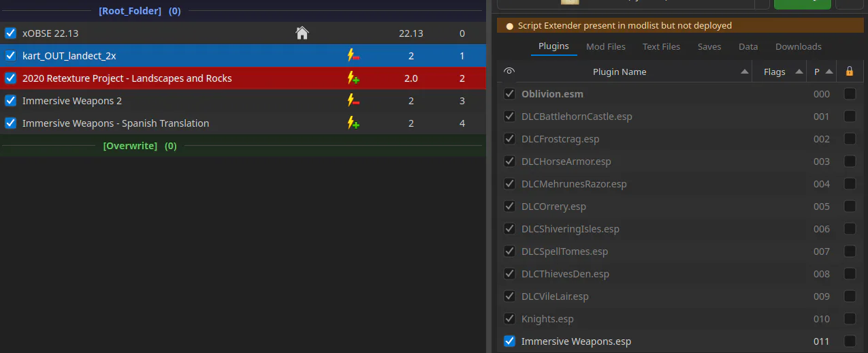Tick the lock checkbox for DLCSpellTomes.esp

pyautogui.click(x=850, y=251)
